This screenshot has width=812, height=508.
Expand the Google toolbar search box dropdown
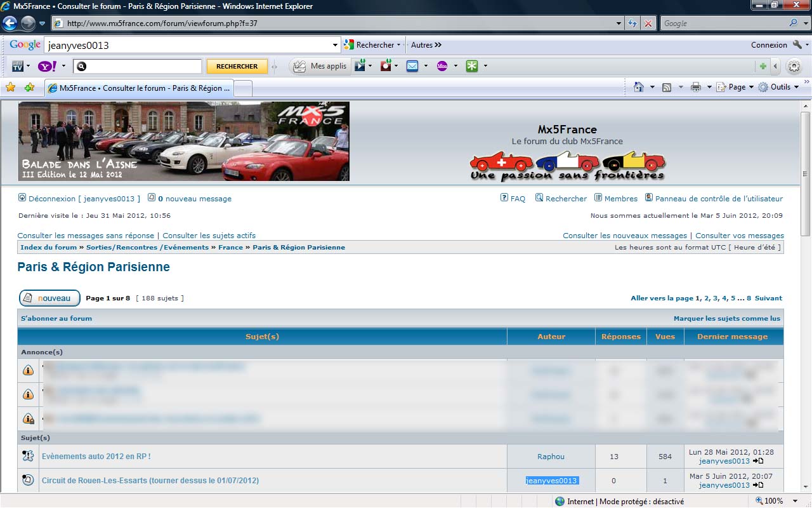click(x=336, y=45)
